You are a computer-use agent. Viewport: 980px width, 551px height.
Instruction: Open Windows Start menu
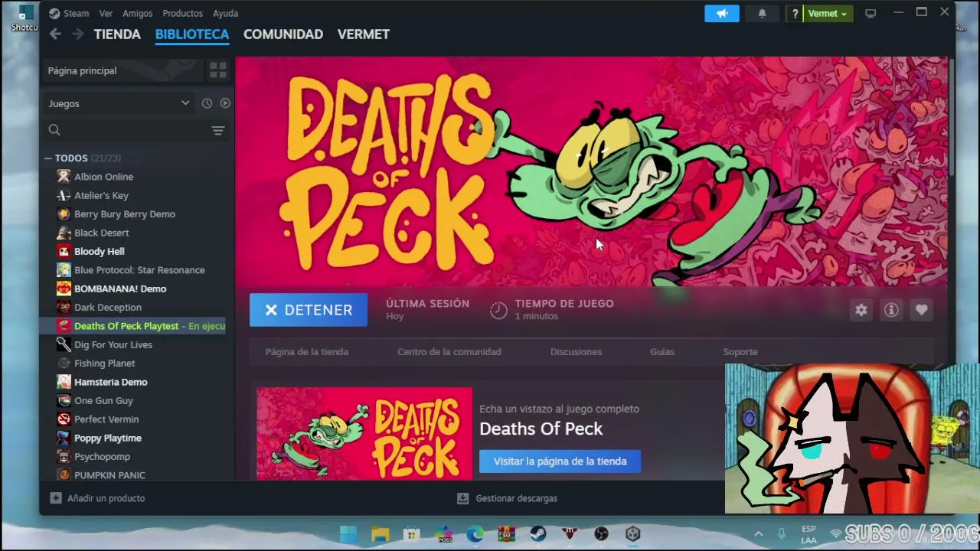tap(348, 533)
